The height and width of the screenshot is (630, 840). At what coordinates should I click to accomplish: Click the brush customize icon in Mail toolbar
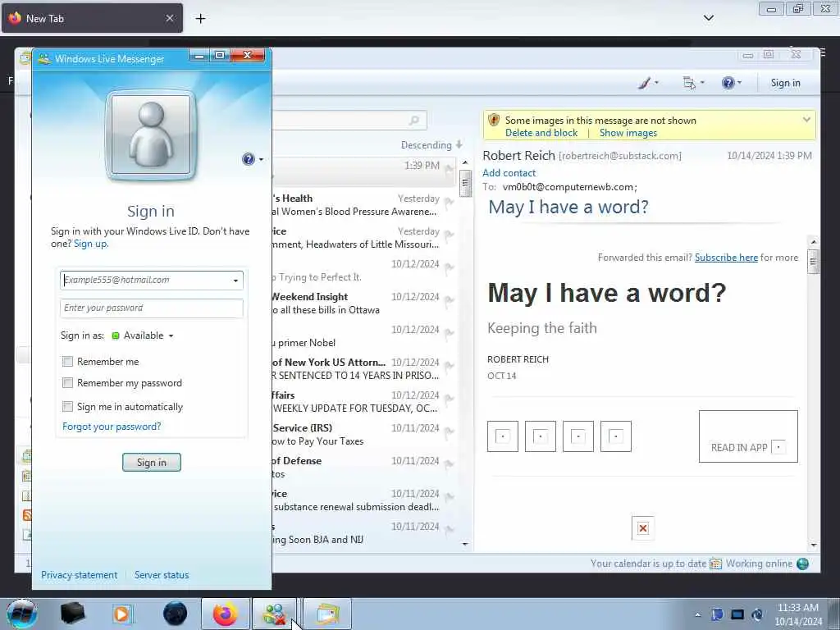[645, 83]
